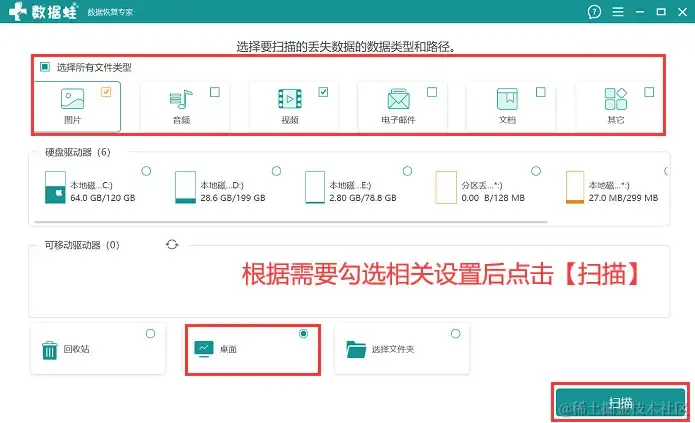Click 硬盘驱动器 (6) heading
Viewport: 695px width, 423px height.
pyautogui.click(x=78, y=152)
